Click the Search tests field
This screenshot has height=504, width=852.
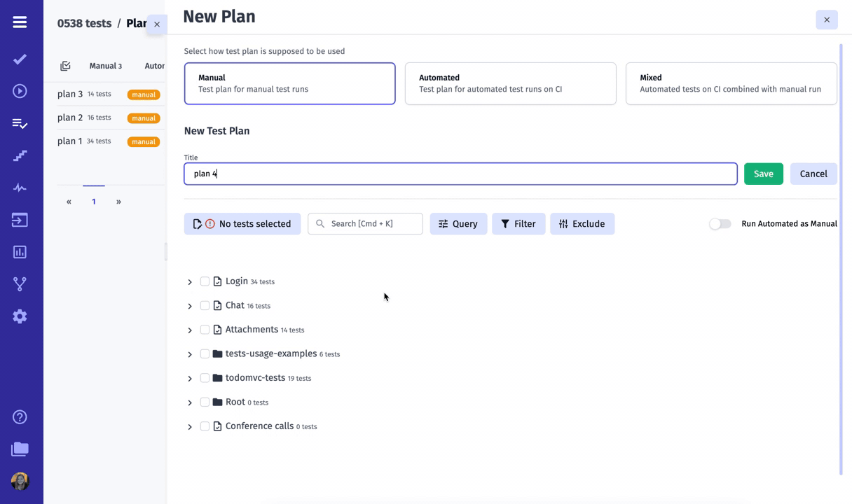coord(365,224)
